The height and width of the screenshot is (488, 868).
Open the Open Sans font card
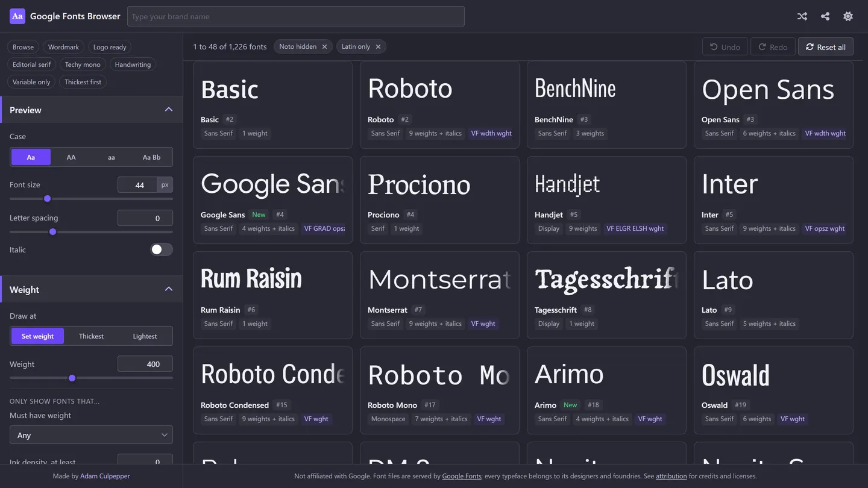[x=773, y=105]
